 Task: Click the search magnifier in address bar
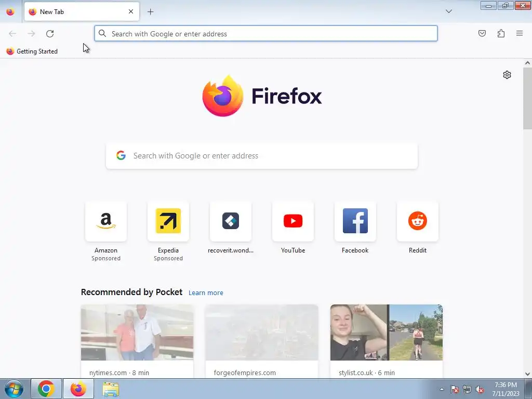click(102, 33)
